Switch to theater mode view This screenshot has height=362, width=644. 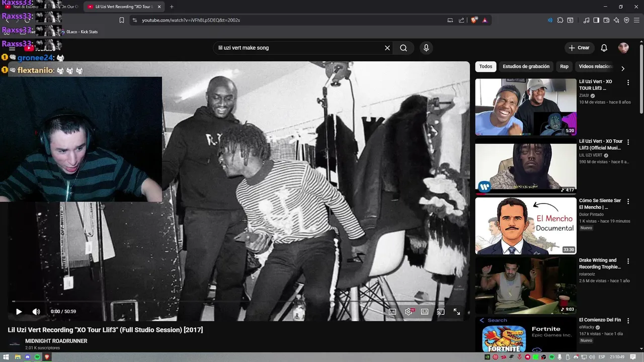[425, 312]
